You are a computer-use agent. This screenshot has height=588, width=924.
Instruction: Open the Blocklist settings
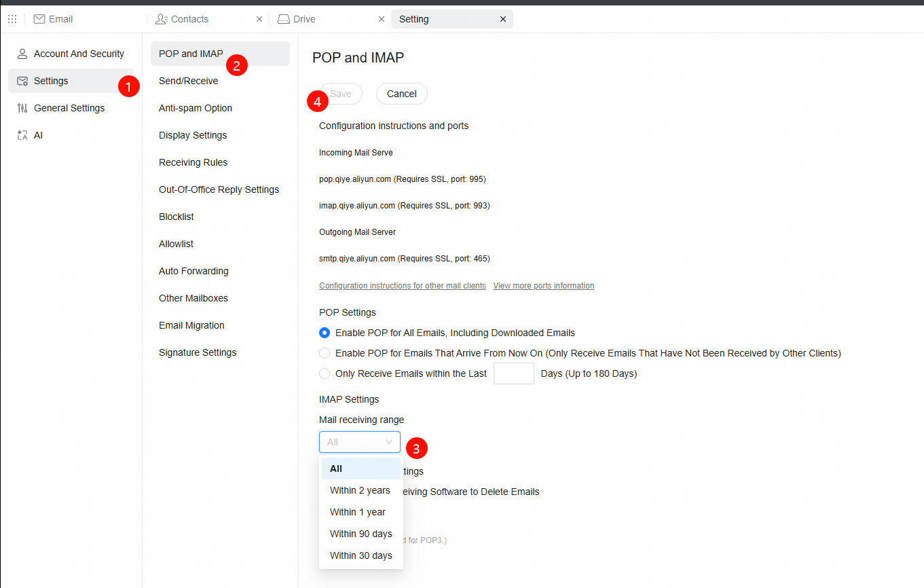220,217
